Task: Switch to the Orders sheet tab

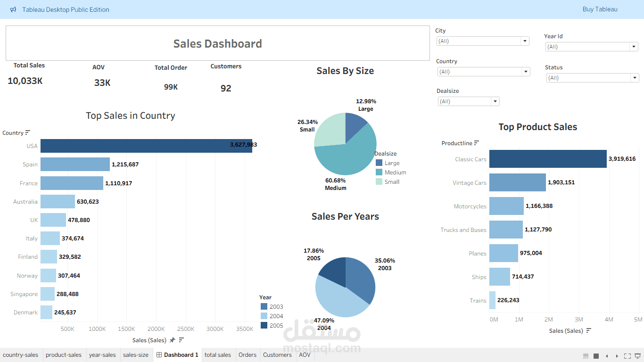Action: (x=248, y=355)
